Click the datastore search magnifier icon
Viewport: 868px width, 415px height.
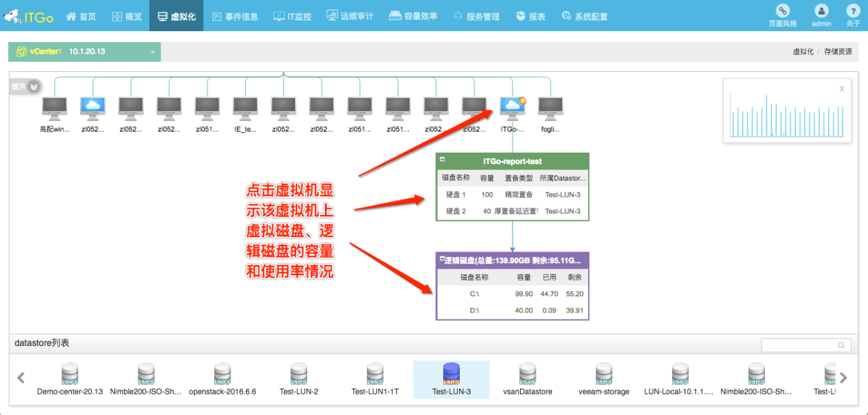click(x=842, y=345)
